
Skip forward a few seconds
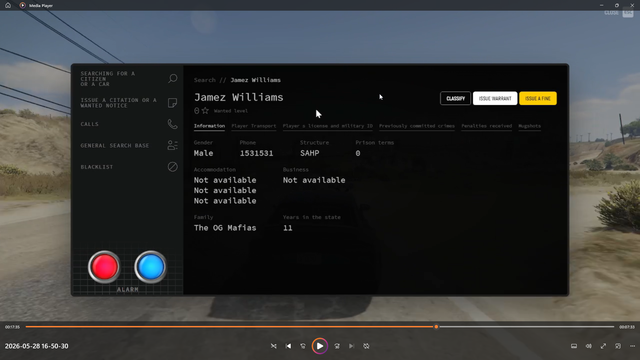[x=337, y=346]
